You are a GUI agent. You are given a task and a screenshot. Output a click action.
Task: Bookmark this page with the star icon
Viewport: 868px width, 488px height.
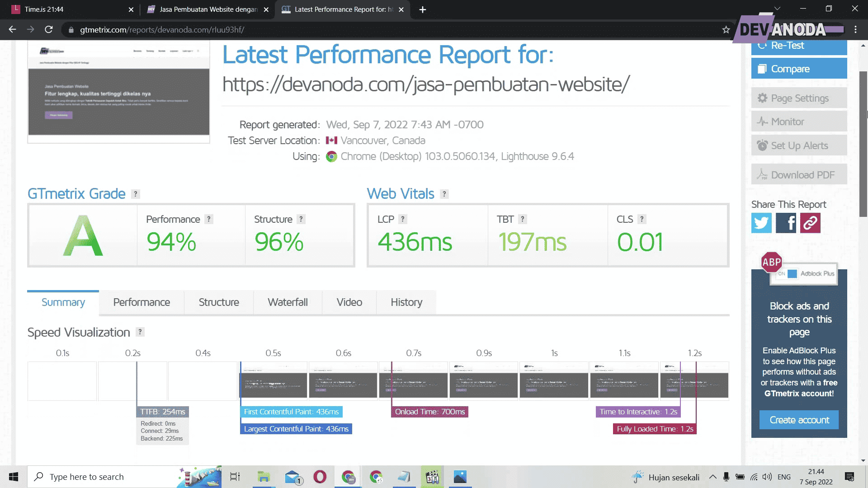[726, 30]
